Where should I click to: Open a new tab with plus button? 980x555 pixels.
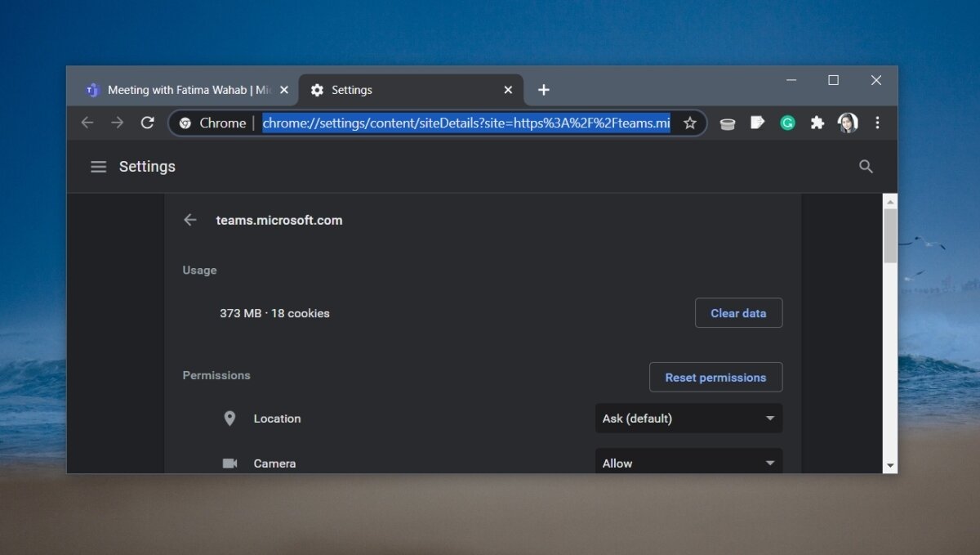coord(544,90)
